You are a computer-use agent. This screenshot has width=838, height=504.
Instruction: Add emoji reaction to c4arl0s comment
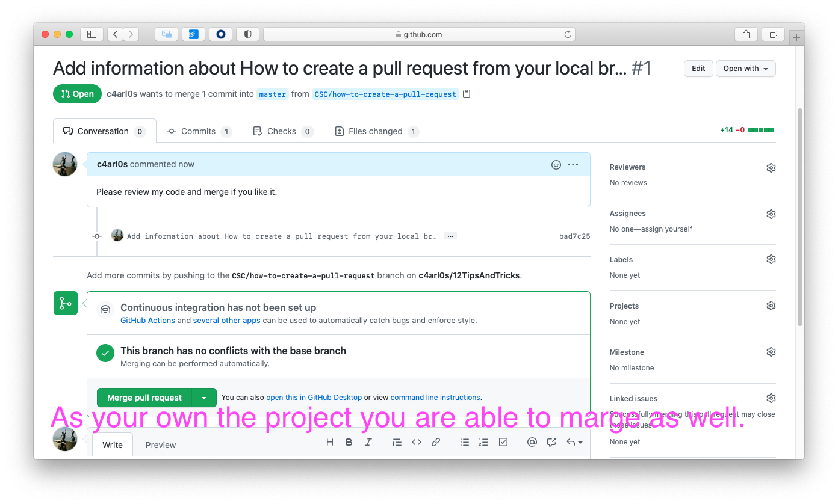click(556, 164)
